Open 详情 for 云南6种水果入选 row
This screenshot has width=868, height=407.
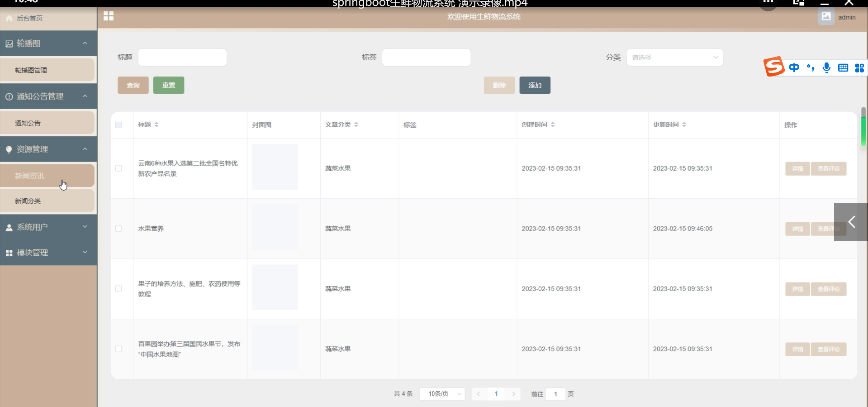click(x=797, y=169)
